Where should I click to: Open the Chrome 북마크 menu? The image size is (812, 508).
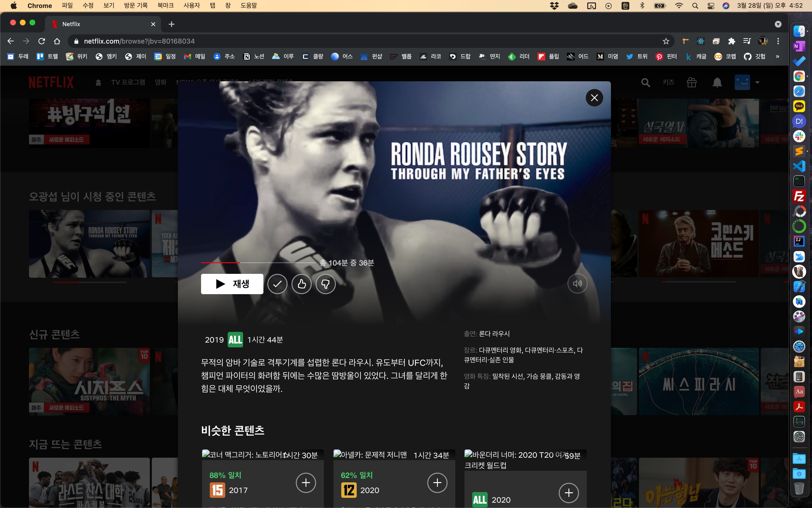(x=165, y=5)
